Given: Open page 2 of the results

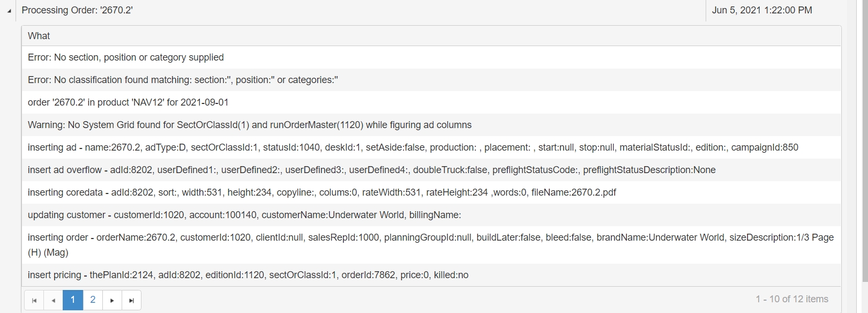Looking at the screenshot, I should click(93, 300).
